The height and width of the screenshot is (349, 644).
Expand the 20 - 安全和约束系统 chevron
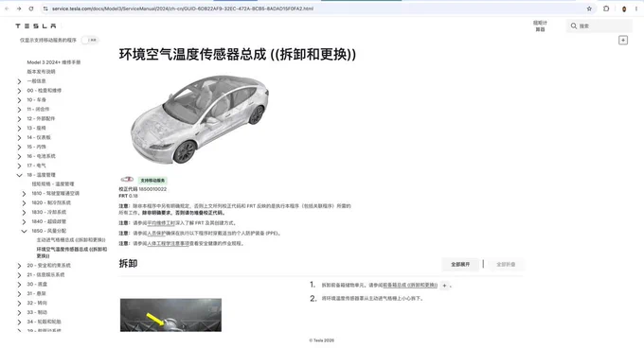pyautogui.click(x=19, y=266)
